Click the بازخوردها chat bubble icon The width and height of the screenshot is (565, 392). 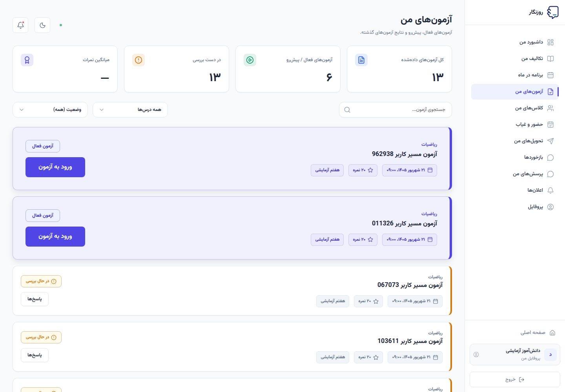tap(550, 158)
